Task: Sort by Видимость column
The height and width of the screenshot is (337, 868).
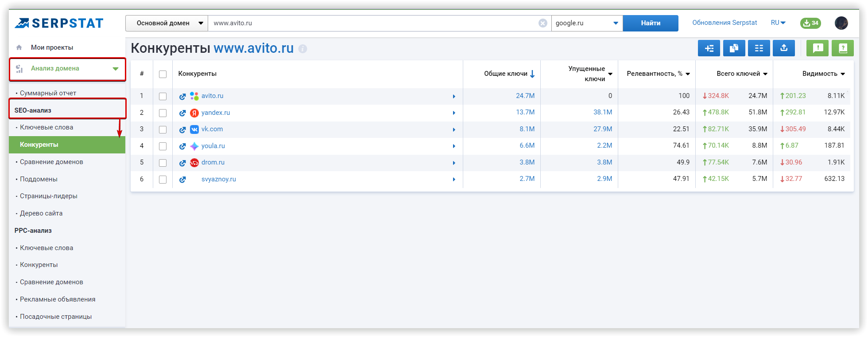Action: 824,74
